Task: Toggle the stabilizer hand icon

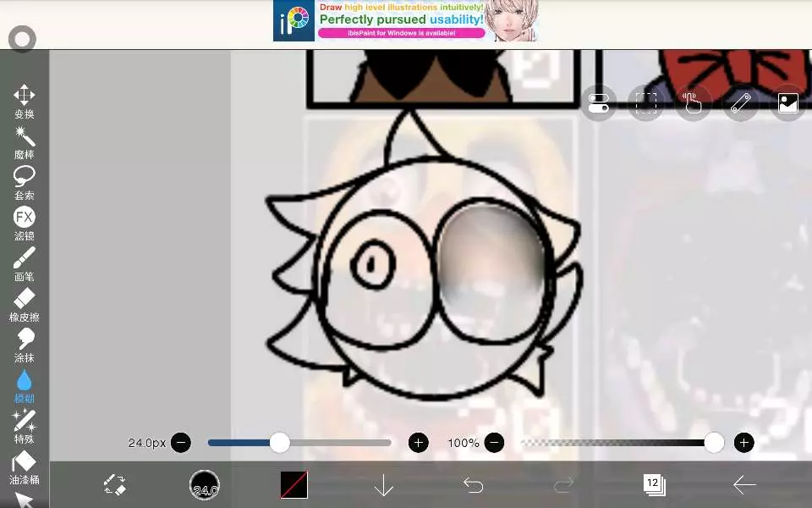Action: 694,103
